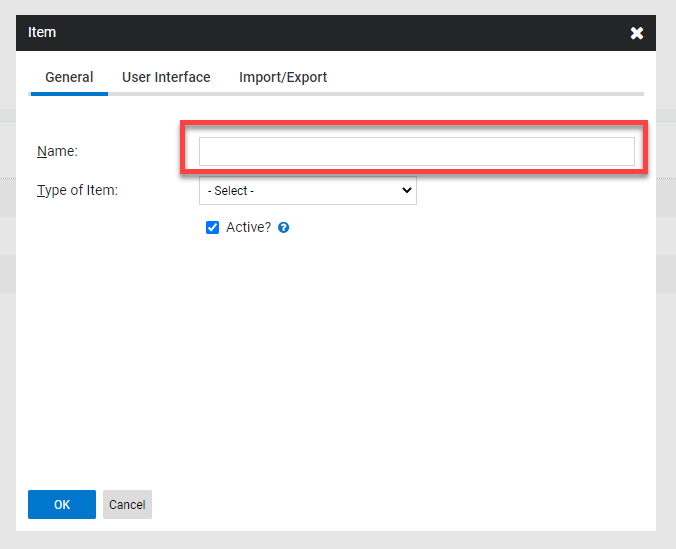
Task: Close the Item dialog with the X
Action: 636,33
